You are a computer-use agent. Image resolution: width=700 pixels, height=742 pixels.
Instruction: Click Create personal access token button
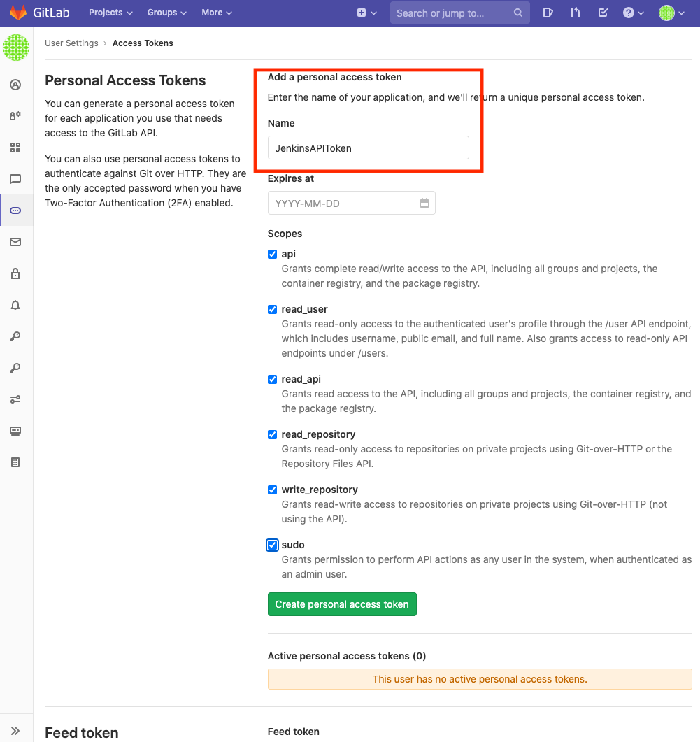pyautogui.click(x=342, y=604)
